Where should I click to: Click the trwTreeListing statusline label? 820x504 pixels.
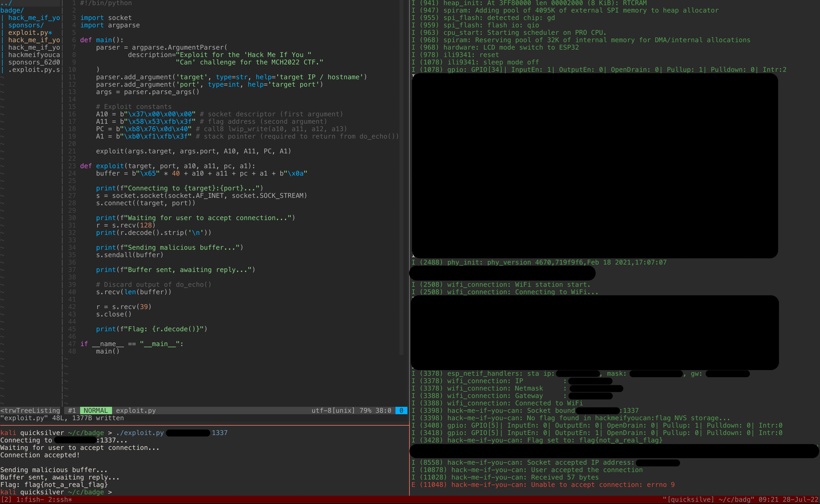[30, 411]
